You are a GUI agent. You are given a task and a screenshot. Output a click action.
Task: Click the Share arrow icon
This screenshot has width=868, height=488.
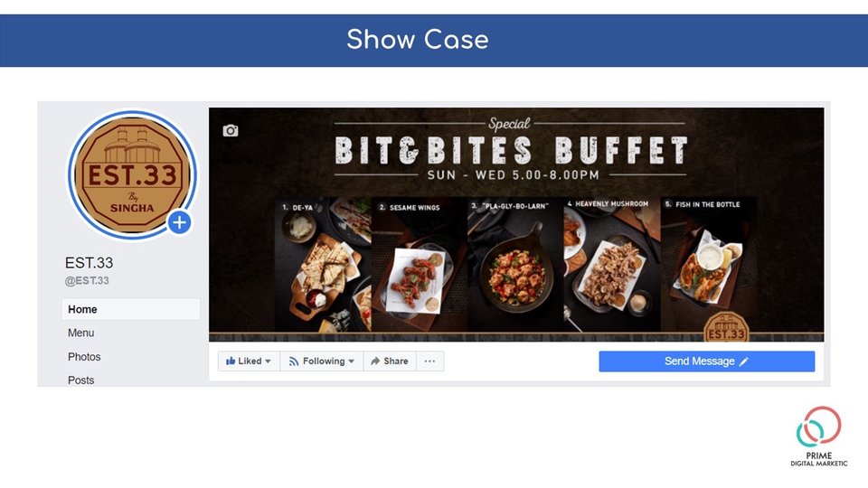pyautogui.click(x=375, y=361)
